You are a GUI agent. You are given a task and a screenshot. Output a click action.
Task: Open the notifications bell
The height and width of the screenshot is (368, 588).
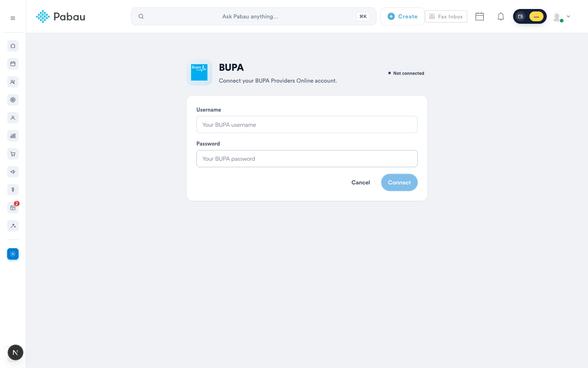click(501, 16)
